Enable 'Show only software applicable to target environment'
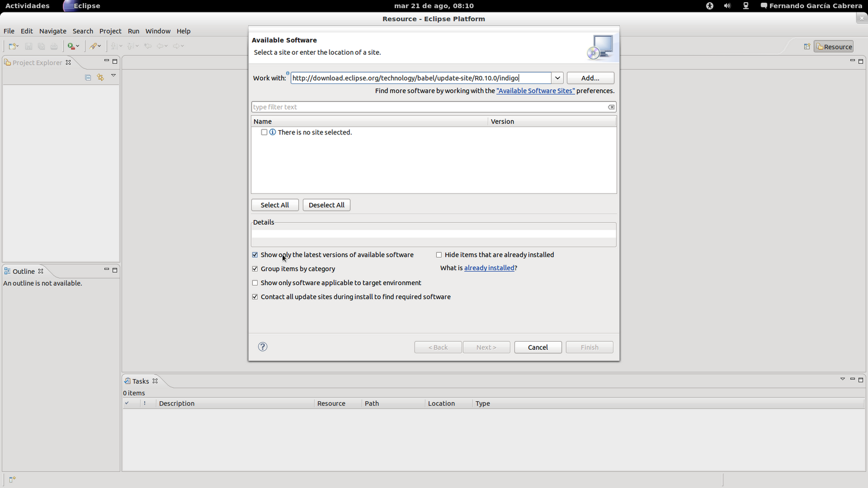The width and height of the screenshot is (868, 488). pos(255,283)
